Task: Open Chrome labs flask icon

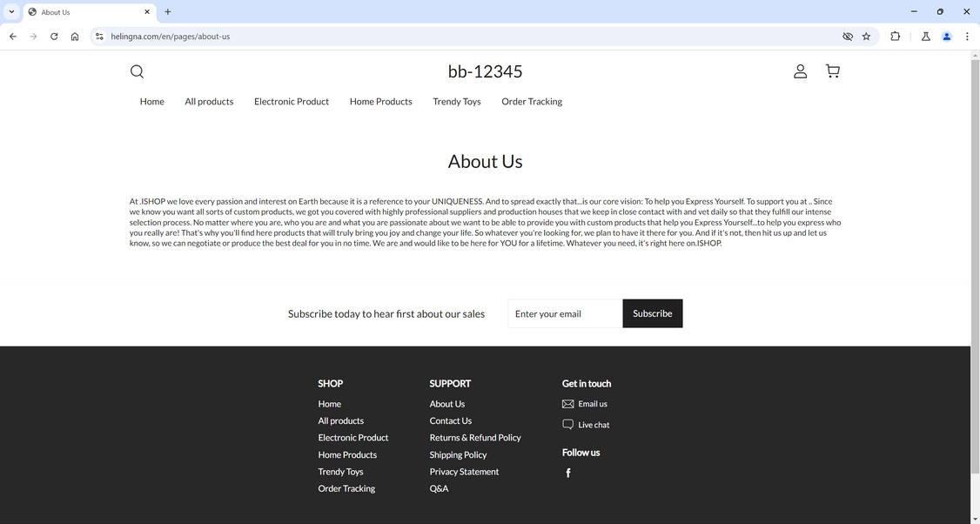Action: click(926, 37)
